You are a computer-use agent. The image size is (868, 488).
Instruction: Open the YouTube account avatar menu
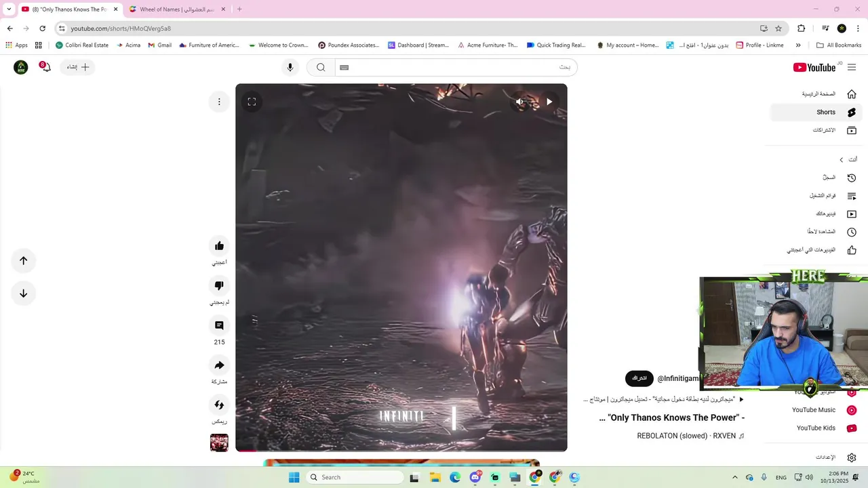[x=21, y=67]
